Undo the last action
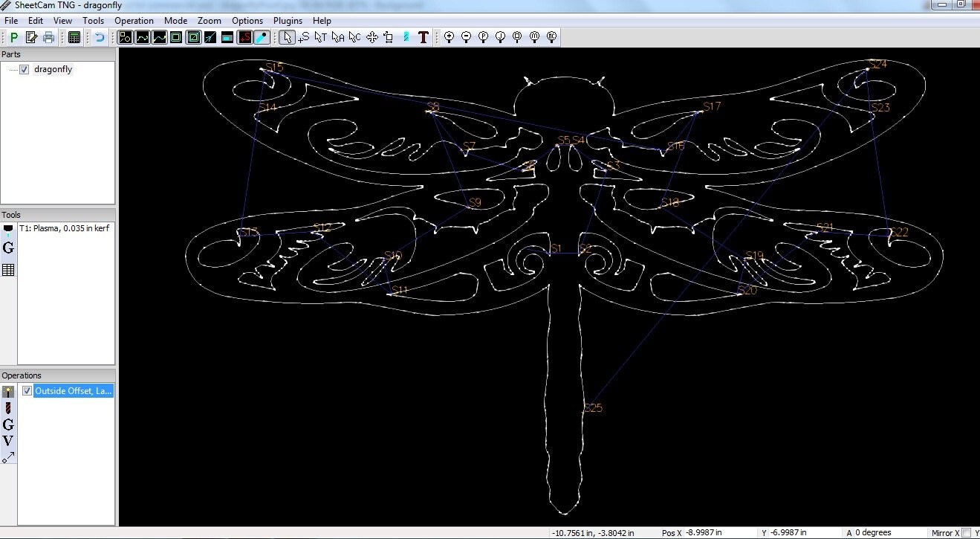The width and height of the screenshot is (980, 539). click(101, 37)
